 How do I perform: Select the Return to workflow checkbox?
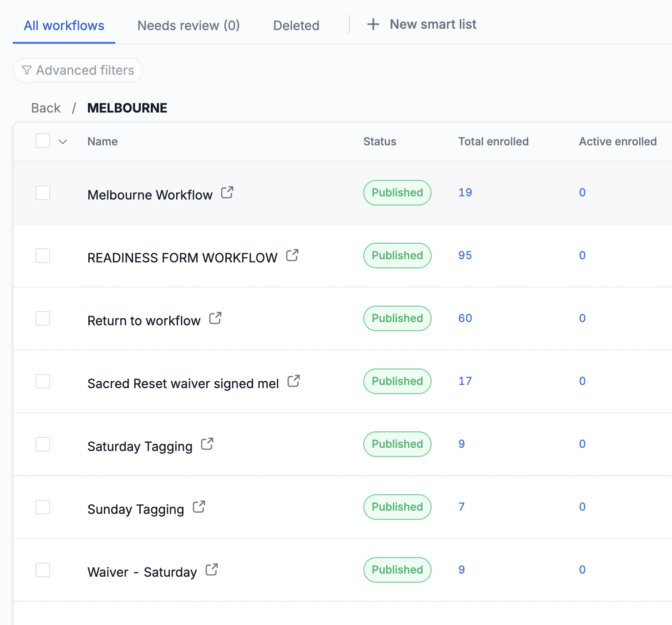[x=43, y=318]
